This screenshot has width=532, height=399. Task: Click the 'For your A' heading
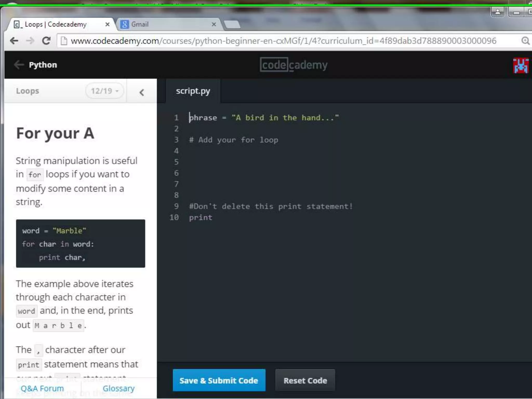(x=55, y=133)
